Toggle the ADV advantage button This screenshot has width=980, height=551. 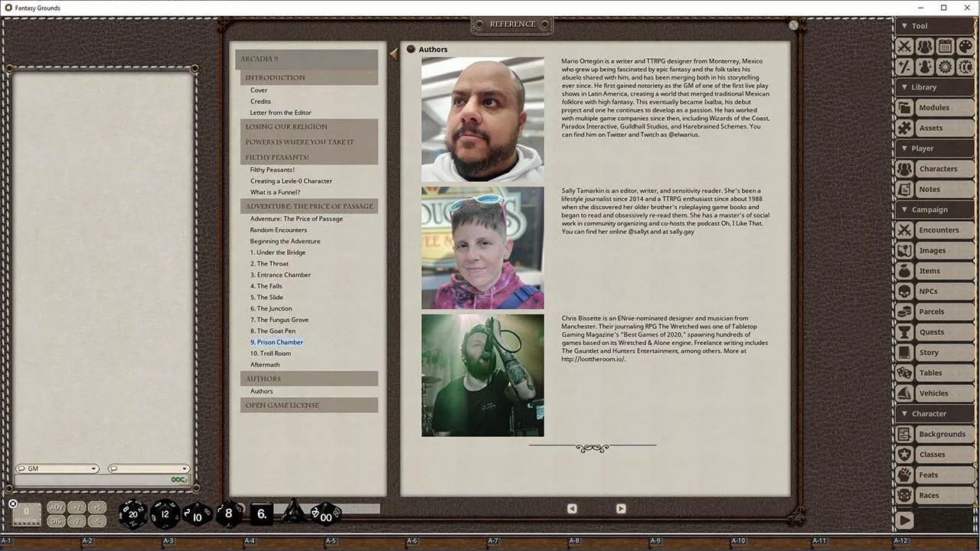(56, 507)
